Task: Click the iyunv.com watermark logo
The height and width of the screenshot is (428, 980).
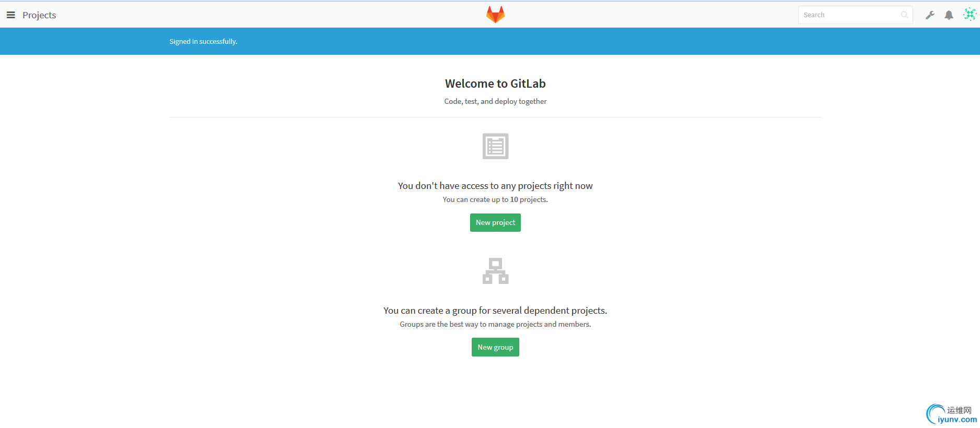Action: [951, 414]
